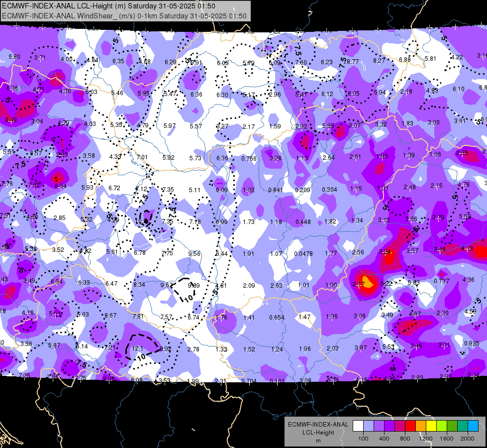Screen dimensions: 487x448
Task: Click the wind shear value 2.09
Action: click(249, 285)
